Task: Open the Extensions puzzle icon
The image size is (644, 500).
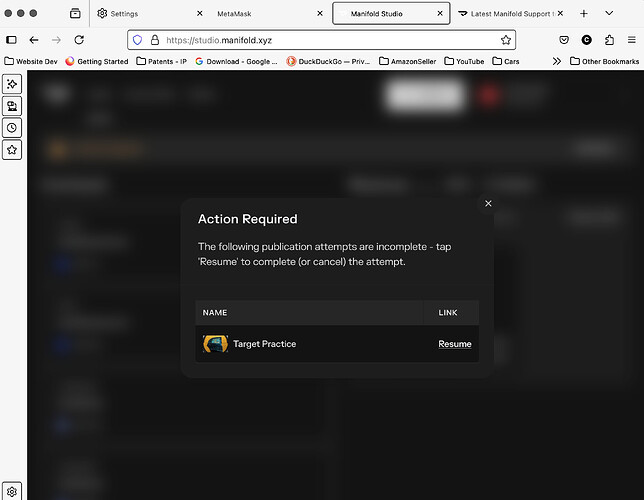Action: point(610,40)
